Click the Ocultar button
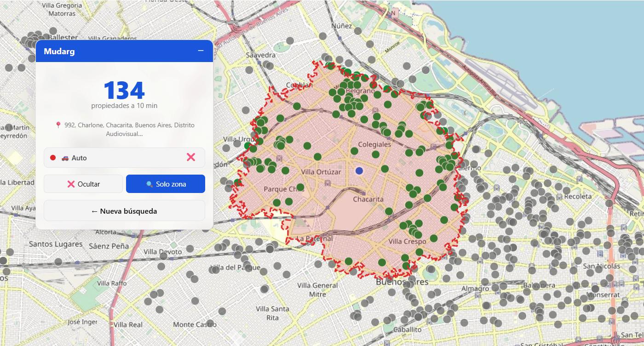This screenshot has width=644, height=346. tap(83, 184)
